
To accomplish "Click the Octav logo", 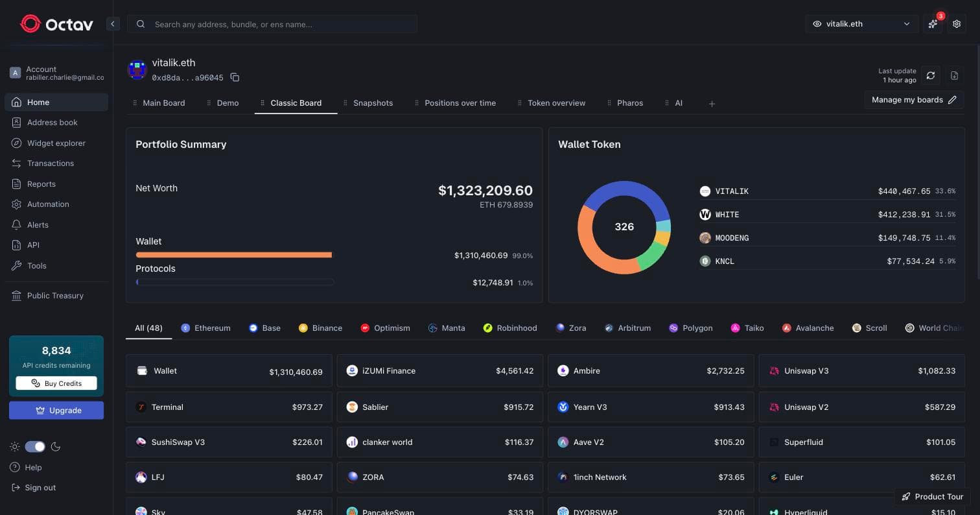I will click(x=56, y=24).
